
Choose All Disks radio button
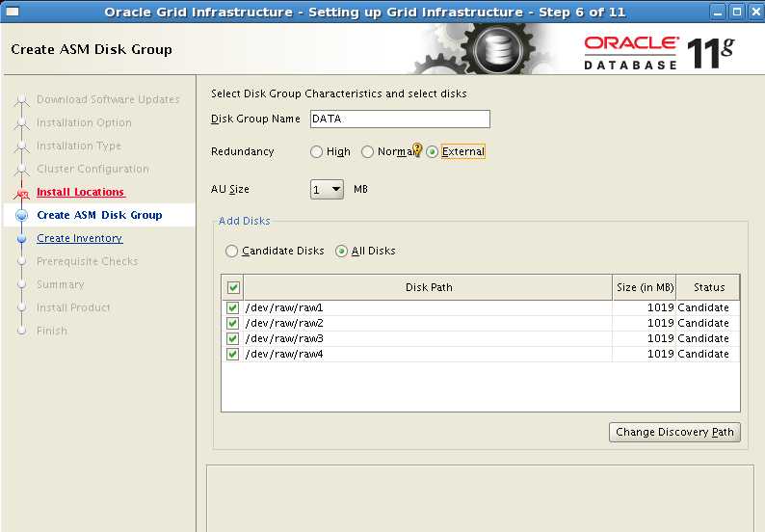click(x=341, y=251)
